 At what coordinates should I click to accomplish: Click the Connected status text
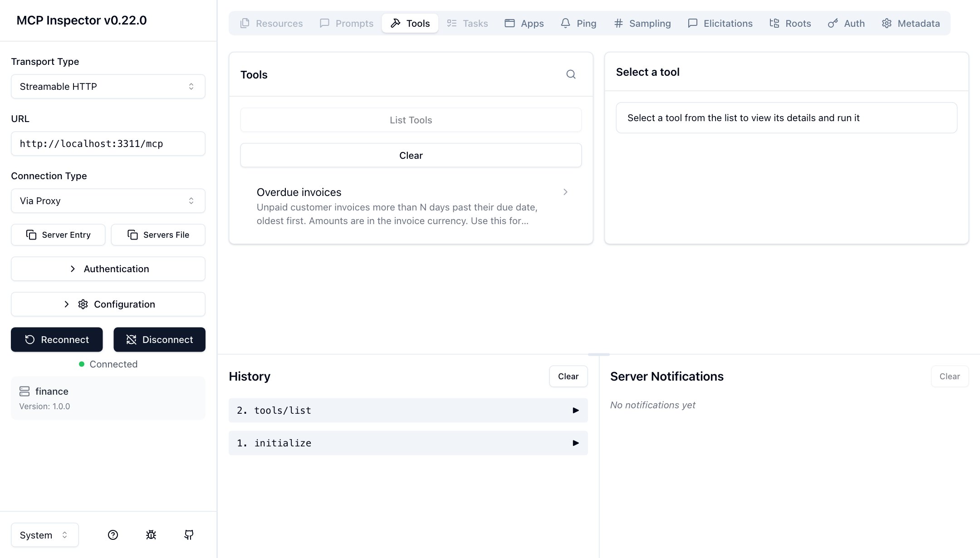pos(113,364)
